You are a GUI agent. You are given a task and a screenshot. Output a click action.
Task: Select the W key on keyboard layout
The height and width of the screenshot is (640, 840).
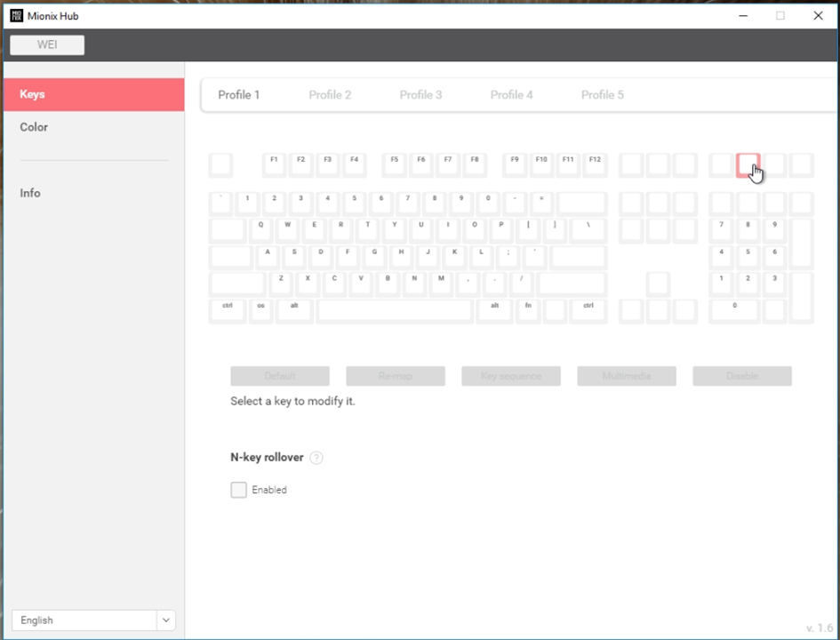point(288,230)
